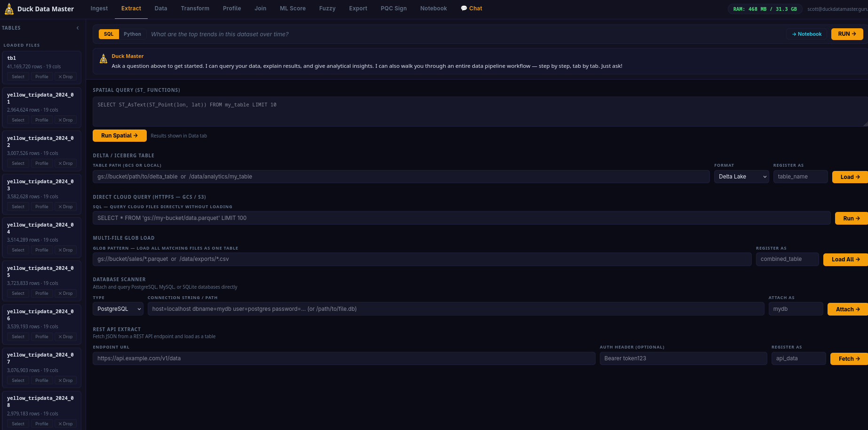Screen dimensions: 868x430
Task: Click the direct cloud query SQL input
Action: pos(462,218)
